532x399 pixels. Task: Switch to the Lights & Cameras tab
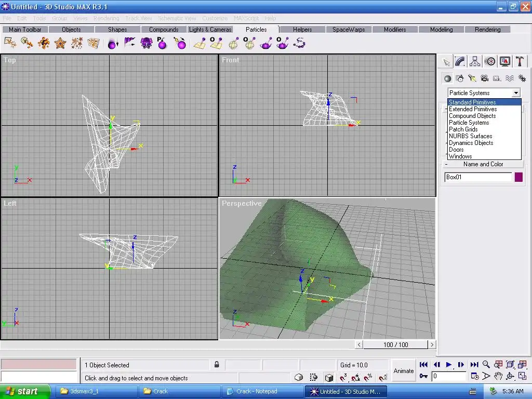pos(210,30)
